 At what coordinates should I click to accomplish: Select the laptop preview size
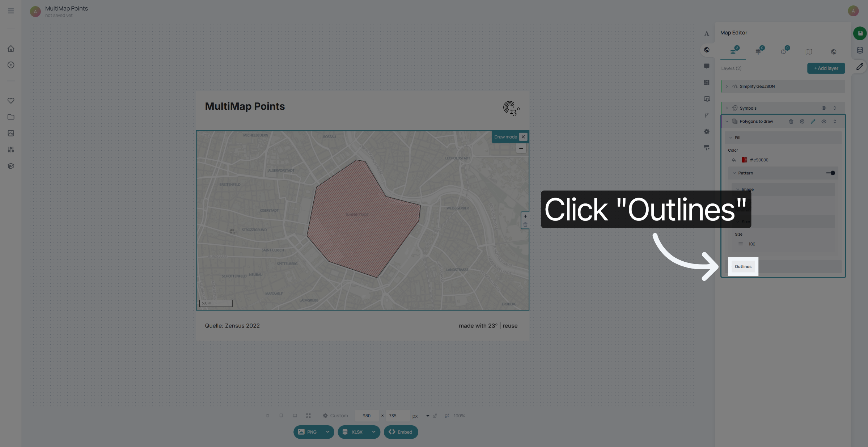[295, 416]
